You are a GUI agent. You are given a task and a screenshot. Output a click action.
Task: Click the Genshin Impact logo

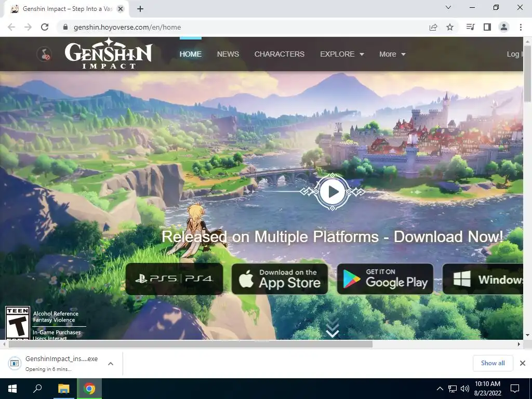pyautogui.click(x=108, y=54)
